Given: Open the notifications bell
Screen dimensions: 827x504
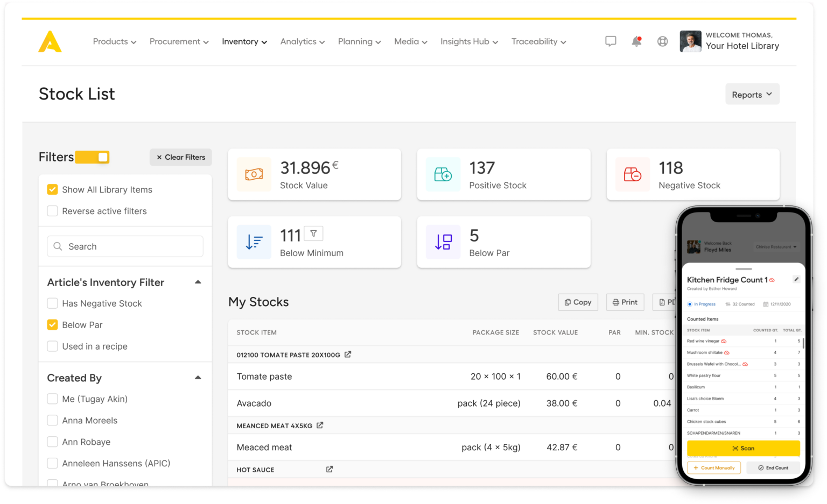Looking at the screenshot, I should (x=636, y=41).
